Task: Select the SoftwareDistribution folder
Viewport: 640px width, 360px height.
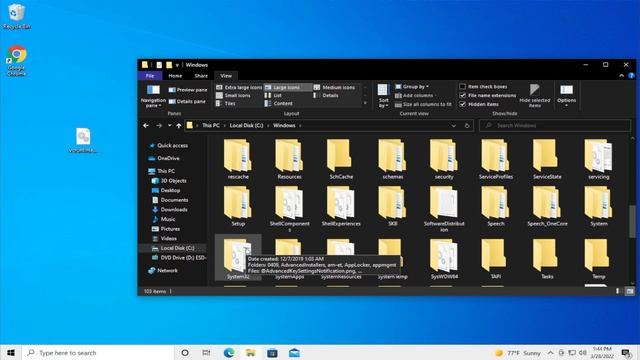Action: pyautogui.click(x=444, y=209)
